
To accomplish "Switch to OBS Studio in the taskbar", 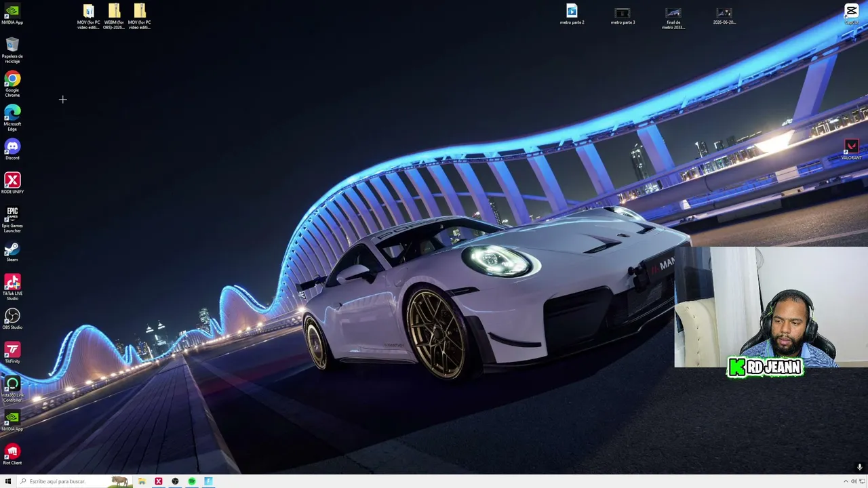I will pyautogui.click(x=175, y=481).
